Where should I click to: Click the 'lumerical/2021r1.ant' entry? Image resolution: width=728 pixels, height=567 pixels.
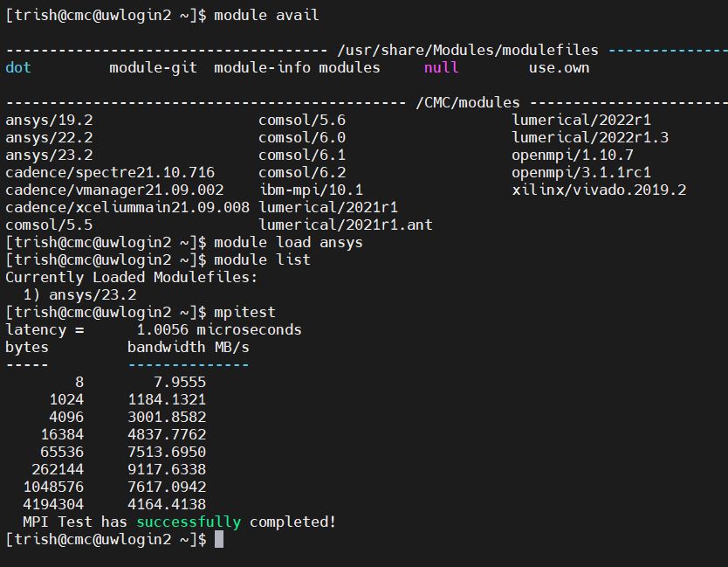[346, 225]
